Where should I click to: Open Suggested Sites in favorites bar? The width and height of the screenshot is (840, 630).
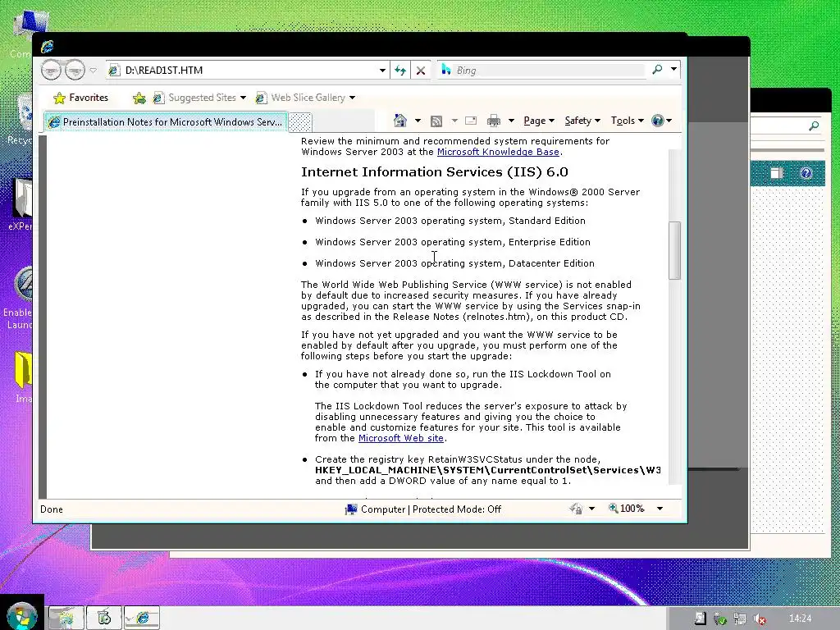(199, 98)
